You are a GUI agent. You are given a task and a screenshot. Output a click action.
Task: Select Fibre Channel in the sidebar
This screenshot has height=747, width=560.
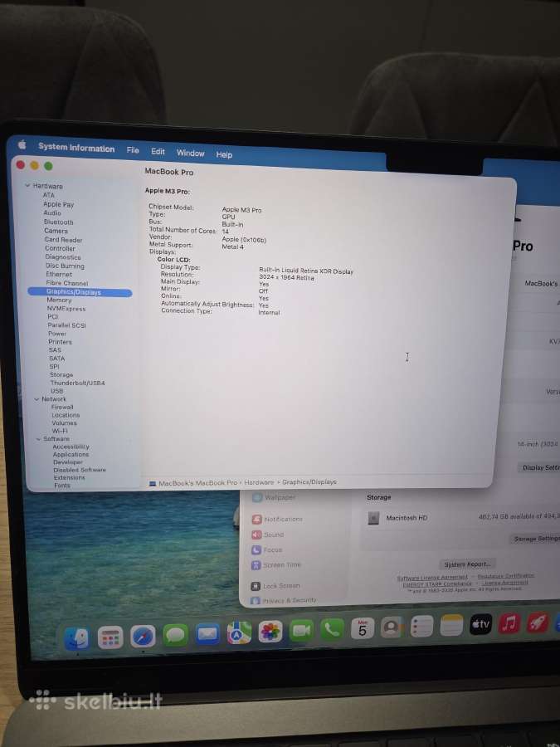67,283
